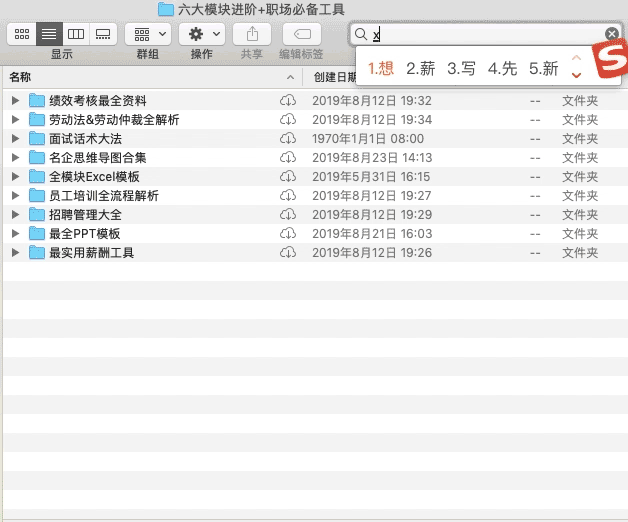Sort by the 创建日期 column header

335,77
